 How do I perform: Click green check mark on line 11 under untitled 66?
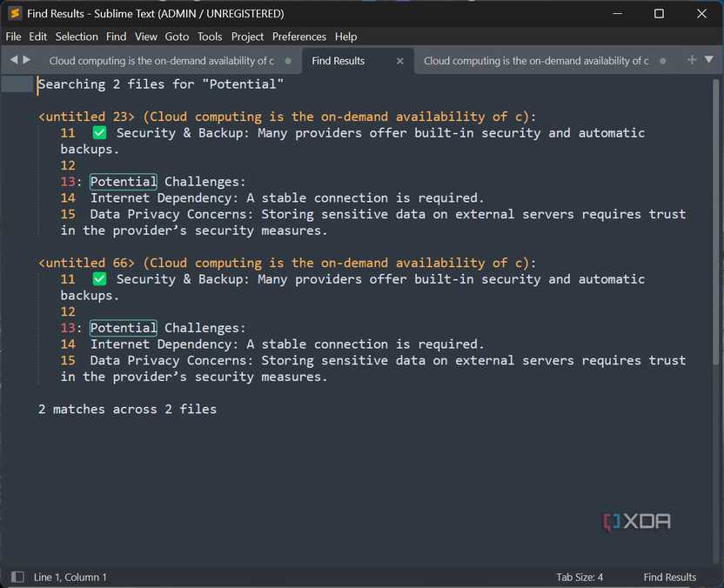(x=99, y=278)
